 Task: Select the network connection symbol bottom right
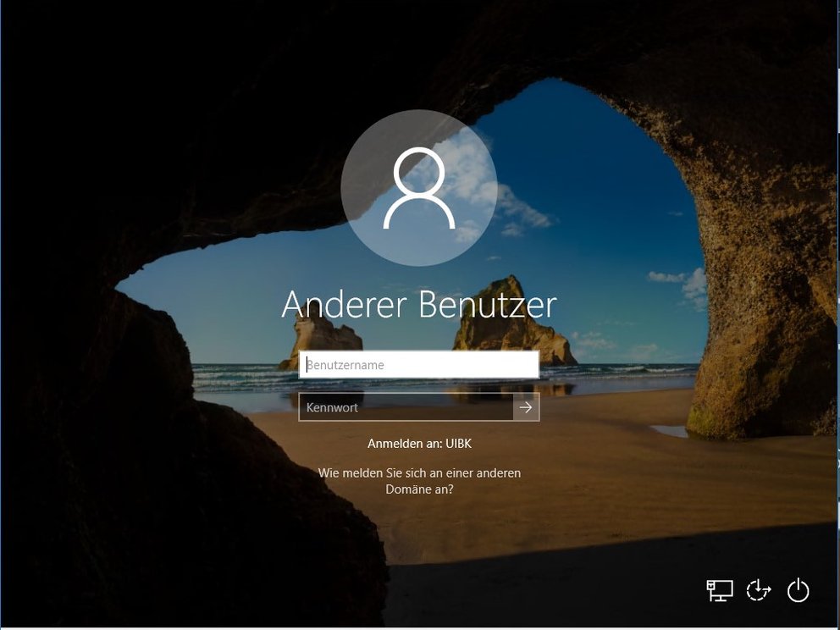[x=719, y=590]
